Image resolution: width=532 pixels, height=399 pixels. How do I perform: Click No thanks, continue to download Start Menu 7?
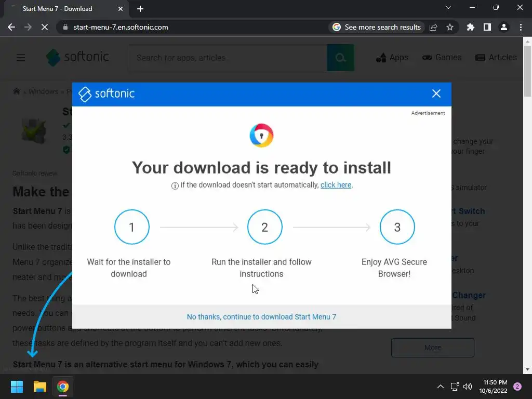click(x=261, y=316)
